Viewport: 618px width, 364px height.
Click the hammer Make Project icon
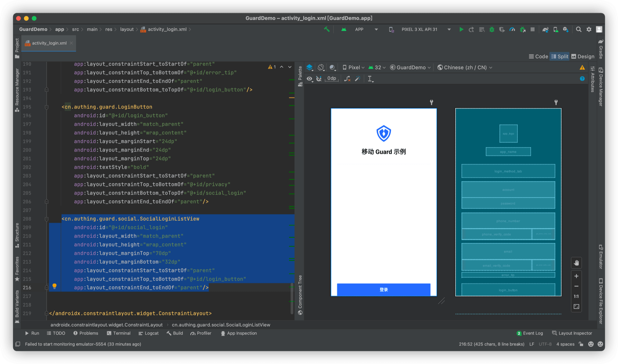click(x=327, y=29)
